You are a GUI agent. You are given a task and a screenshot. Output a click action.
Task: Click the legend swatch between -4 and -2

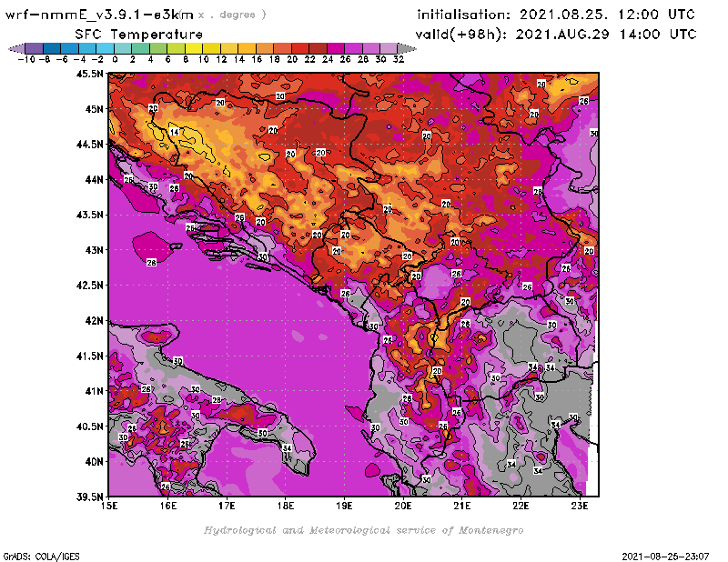tap(86, 48)
